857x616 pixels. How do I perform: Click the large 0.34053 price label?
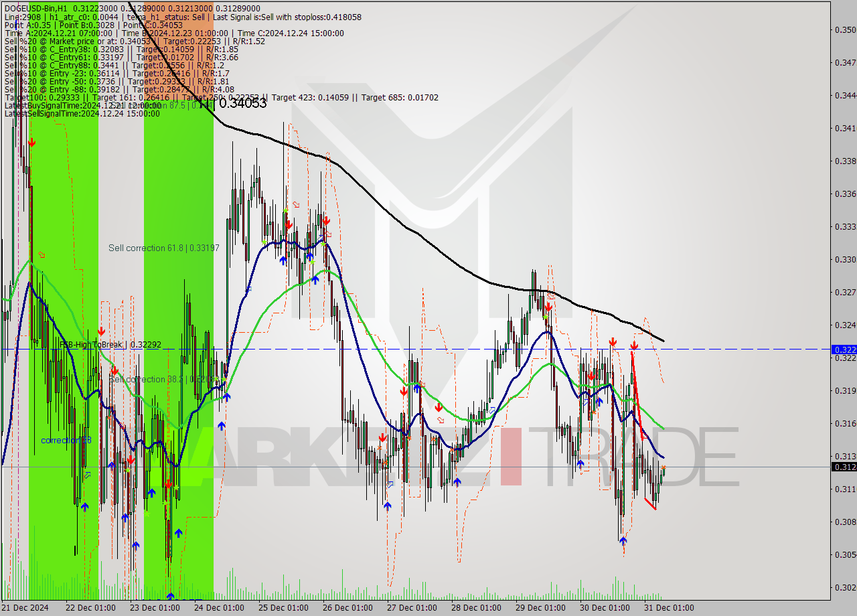(242, 102)
